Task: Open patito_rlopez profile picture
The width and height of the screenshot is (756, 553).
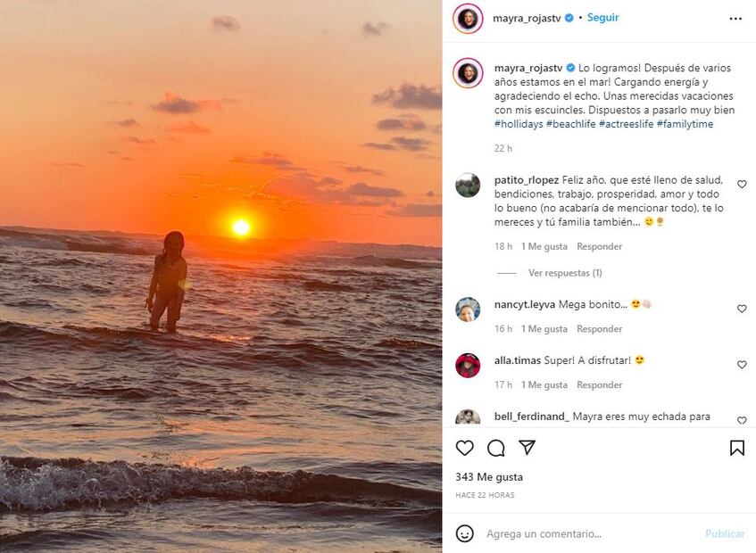Action: click(x=468, y=185)
